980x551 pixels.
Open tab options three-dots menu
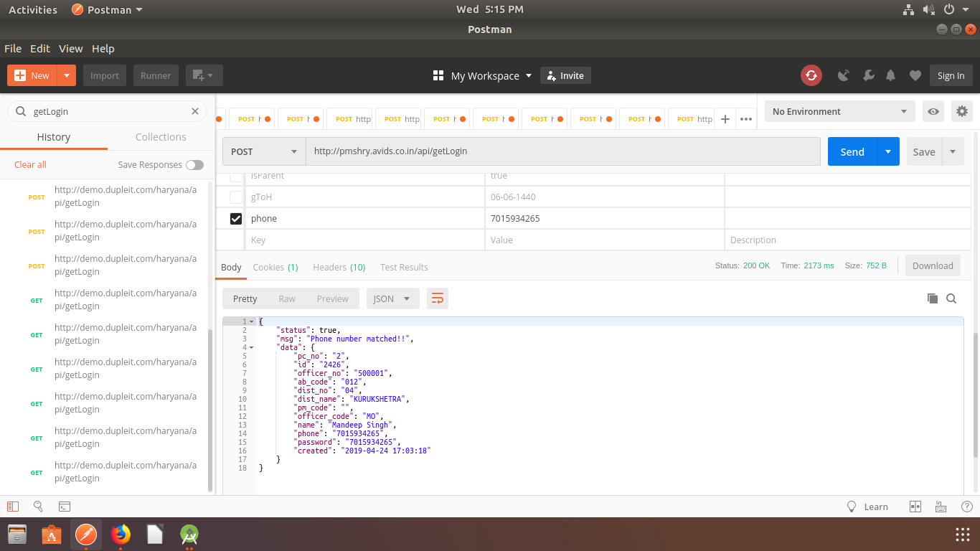[x=746, y=119]
